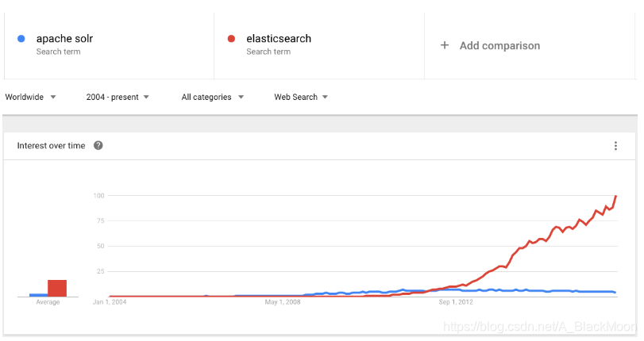Expand the Worldwide region dropdown
The image size is (644, 341).
(30, 97)
